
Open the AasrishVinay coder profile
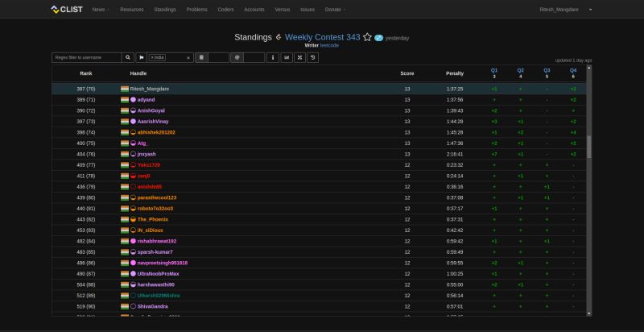tap(152, 122)
